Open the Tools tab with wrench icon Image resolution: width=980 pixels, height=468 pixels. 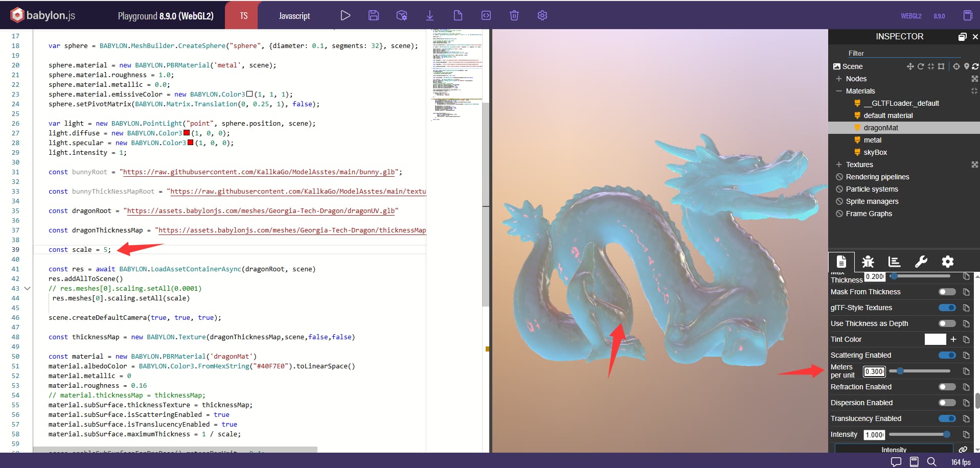click(x=921, y=262)
